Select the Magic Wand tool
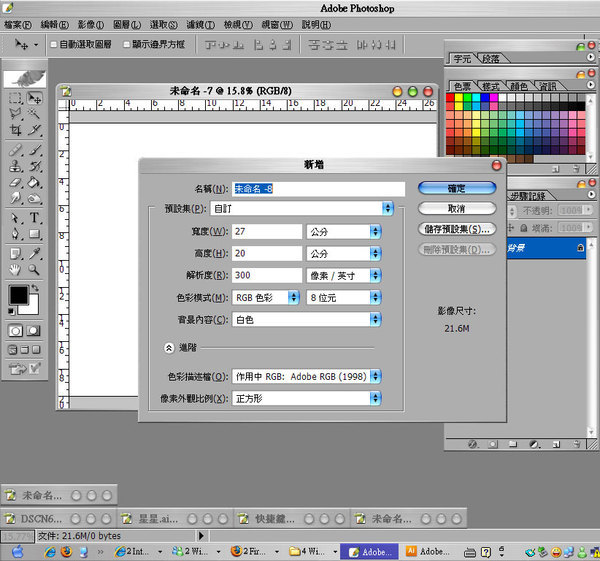600x561 pixels. point(35,114)
